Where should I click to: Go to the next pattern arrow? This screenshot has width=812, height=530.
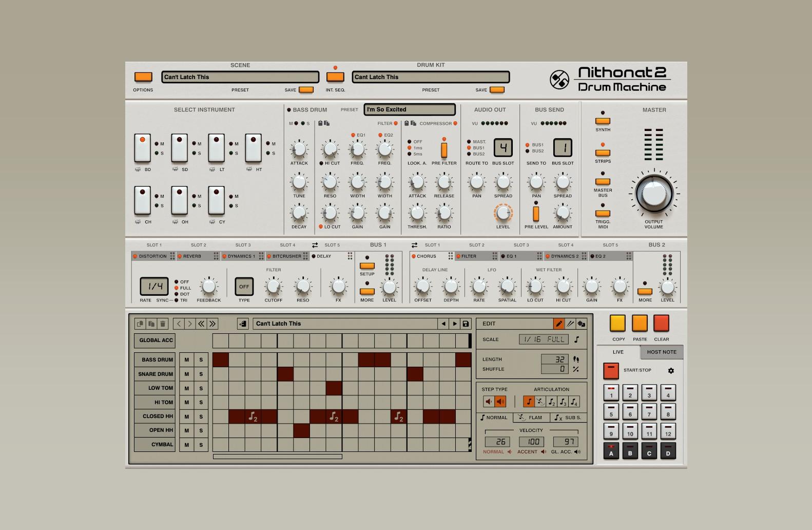point(455,324)
